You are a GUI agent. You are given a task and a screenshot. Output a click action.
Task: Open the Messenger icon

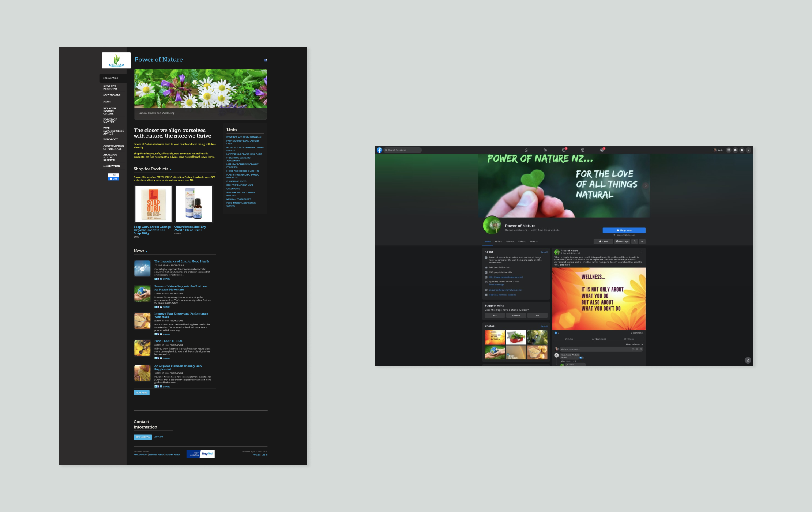[735, 150]
